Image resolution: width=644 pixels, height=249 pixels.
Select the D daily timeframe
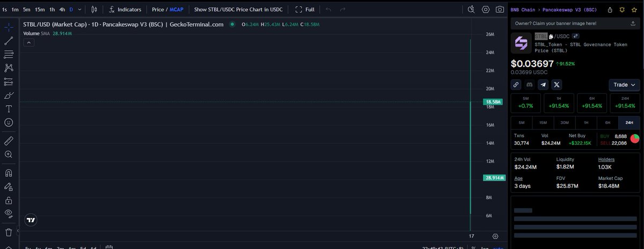(71, 9)
